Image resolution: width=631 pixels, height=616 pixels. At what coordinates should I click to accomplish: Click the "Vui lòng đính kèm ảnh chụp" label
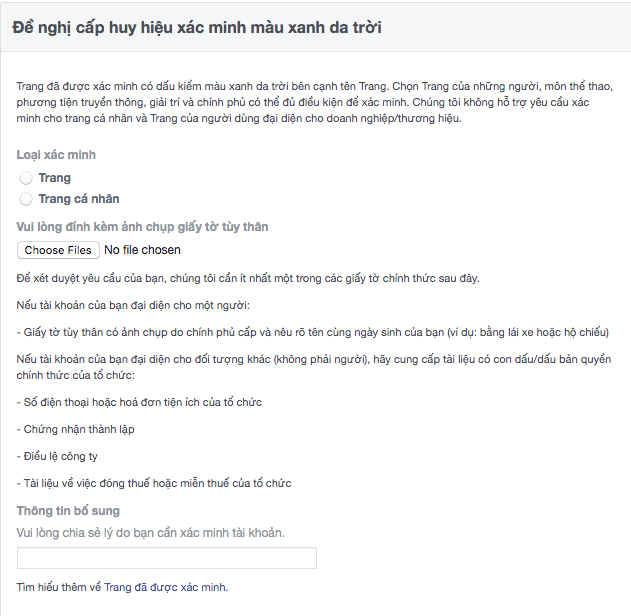pos(142,227)
